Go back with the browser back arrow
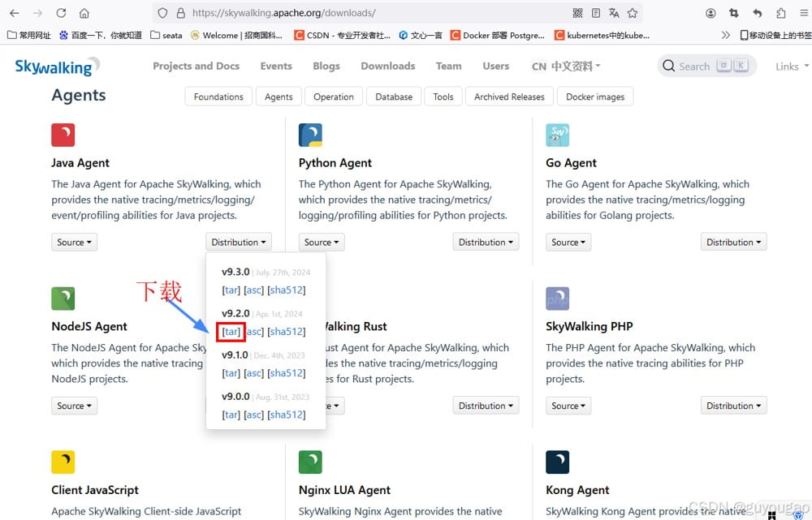 tap(14, 13)
